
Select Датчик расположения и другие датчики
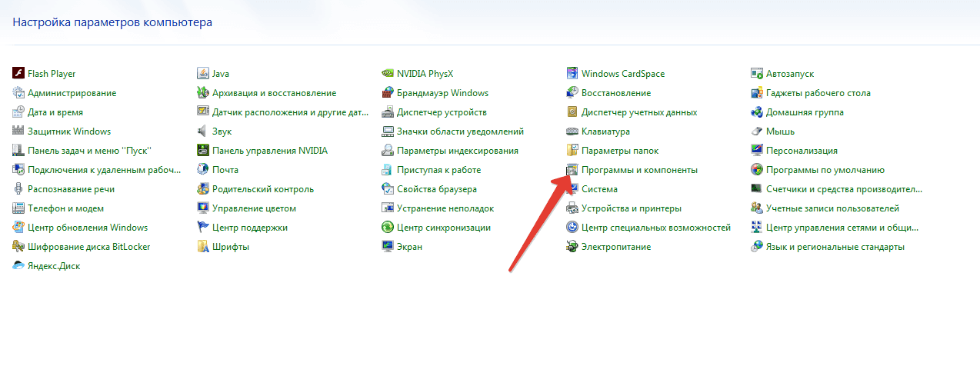tap(291, 112)
